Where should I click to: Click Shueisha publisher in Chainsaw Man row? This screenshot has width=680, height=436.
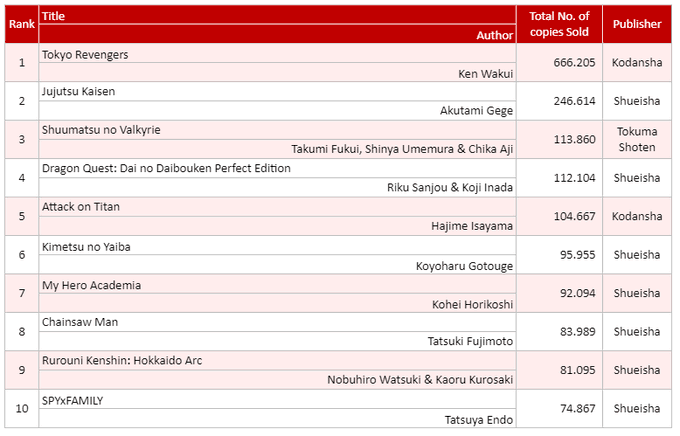click(x=637, y=331)
